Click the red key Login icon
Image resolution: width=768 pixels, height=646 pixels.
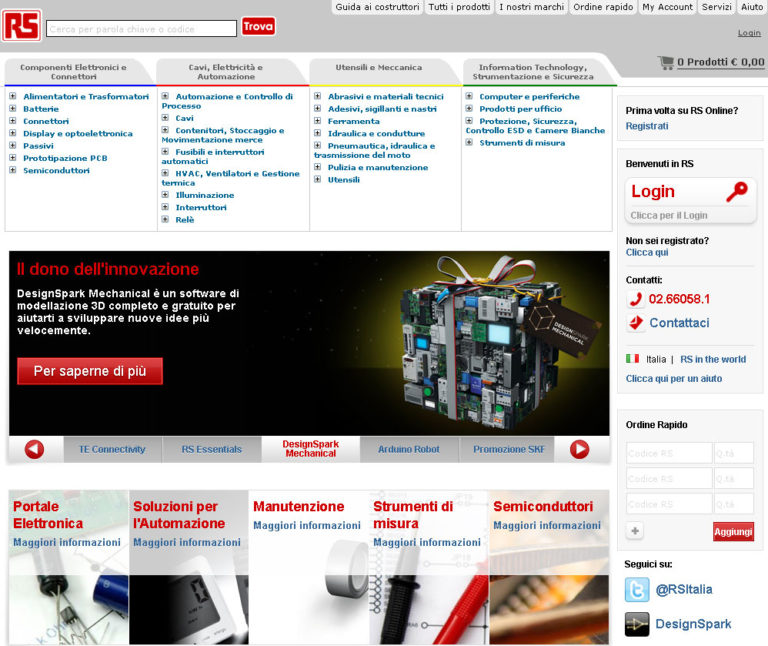737,191
